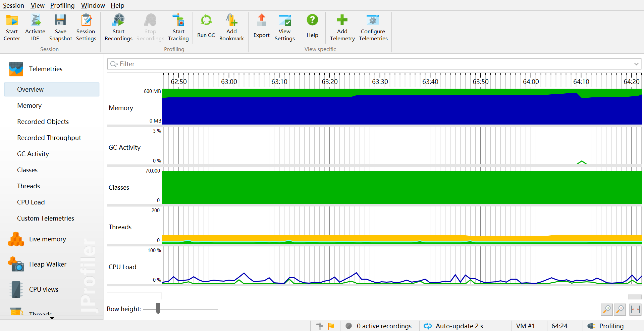644x331 pixels.
Task: Zoom in on the telemetry timeline
Action: tap(607, 310)
